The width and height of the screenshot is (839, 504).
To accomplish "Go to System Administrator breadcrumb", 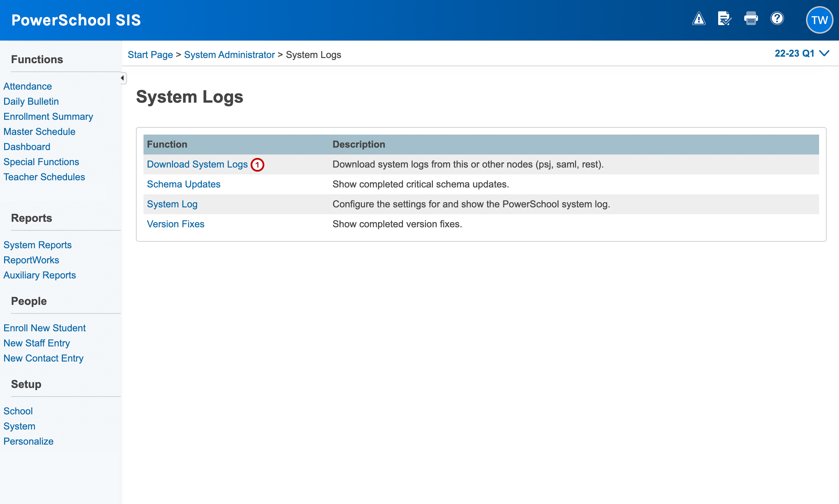I will pos(229,55).
